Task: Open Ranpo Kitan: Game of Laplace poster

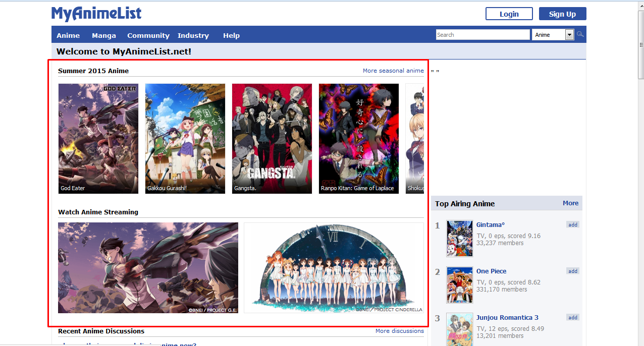Action: tap(359, 138)
